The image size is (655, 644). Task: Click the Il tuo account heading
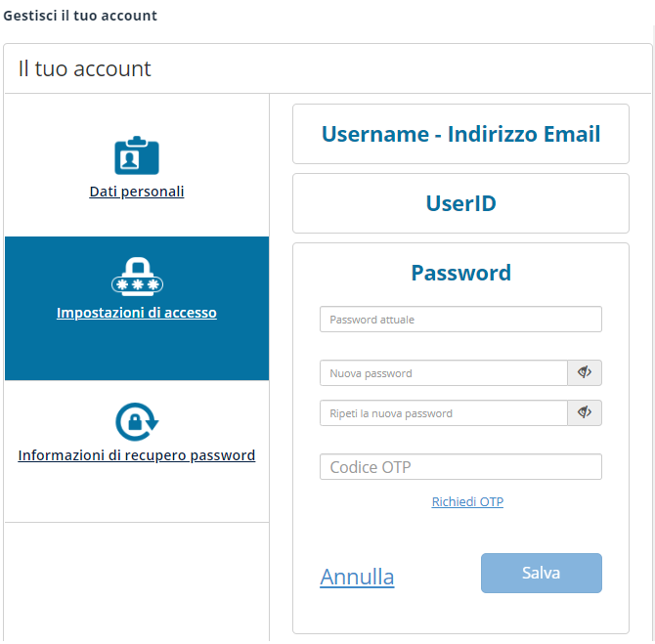[84, 68]
